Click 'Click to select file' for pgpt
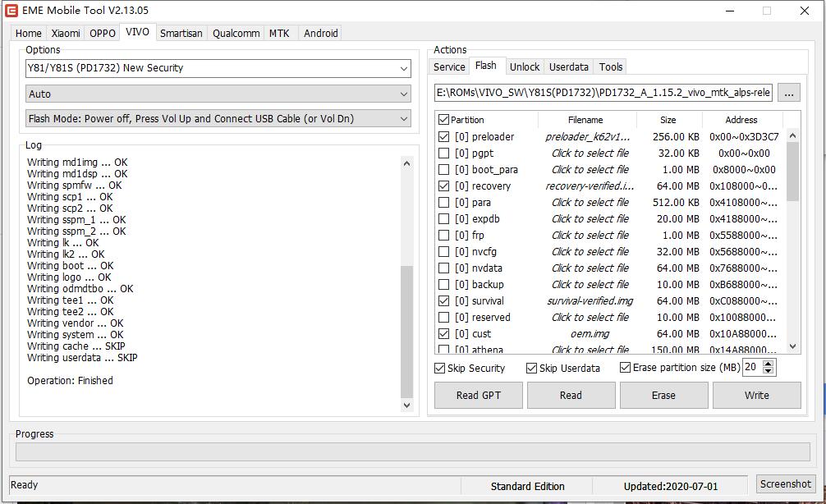Image resolution: width=826 pixels, height=504 pixels. (x=590, y=153)
